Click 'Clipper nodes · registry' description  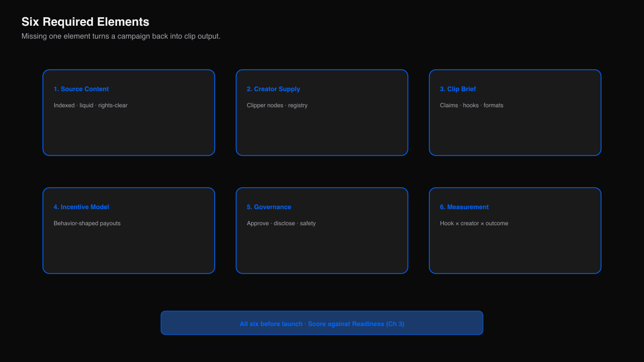(277, 105)
